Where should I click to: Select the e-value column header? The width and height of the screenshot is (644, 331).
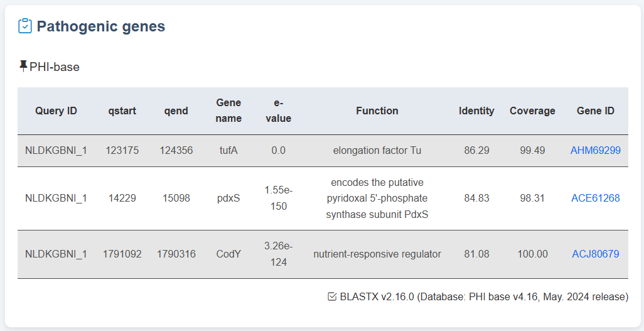[x=279, y=111]
